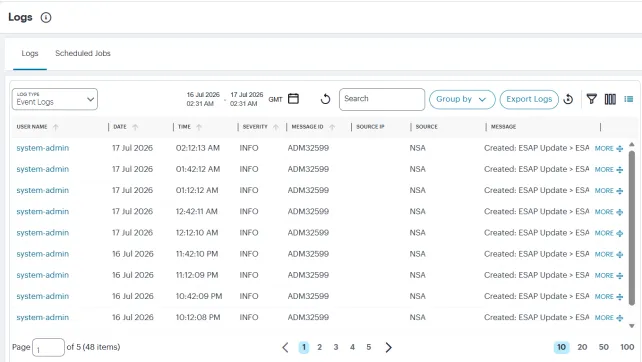Expand MORE for the 10:42:09 PM log
This screenshot has width=642, height=362.
pos(609,296)
